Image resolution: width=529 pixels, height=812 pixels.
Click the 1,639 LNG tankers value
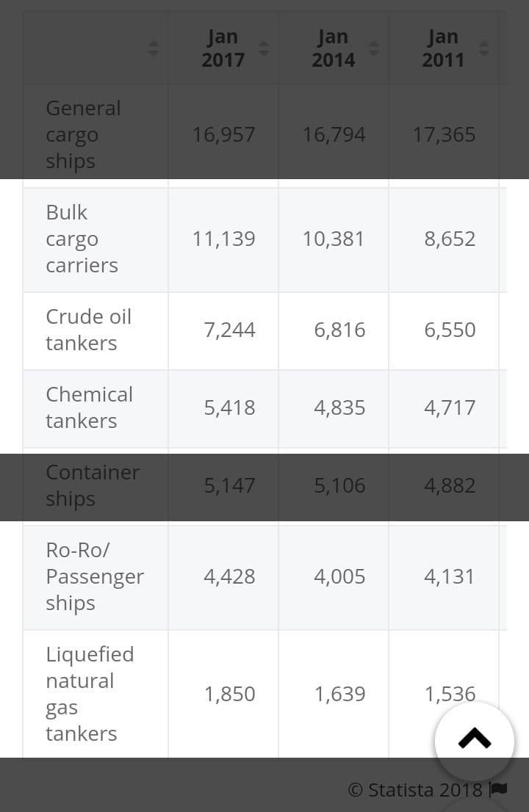click(339, 694)
